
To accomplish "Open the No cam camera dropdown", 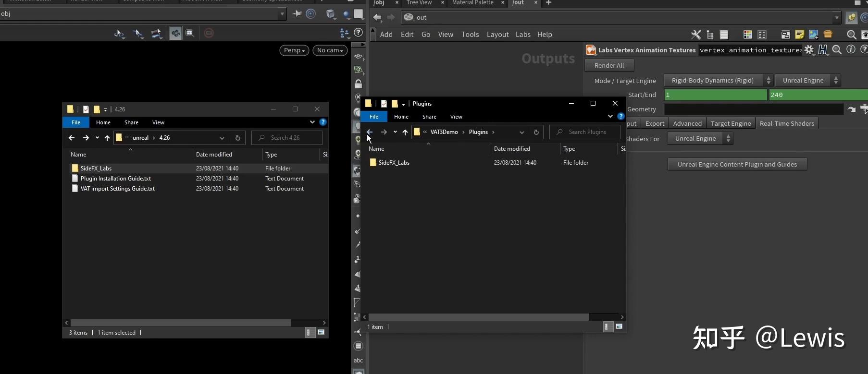I will point(330,50).
